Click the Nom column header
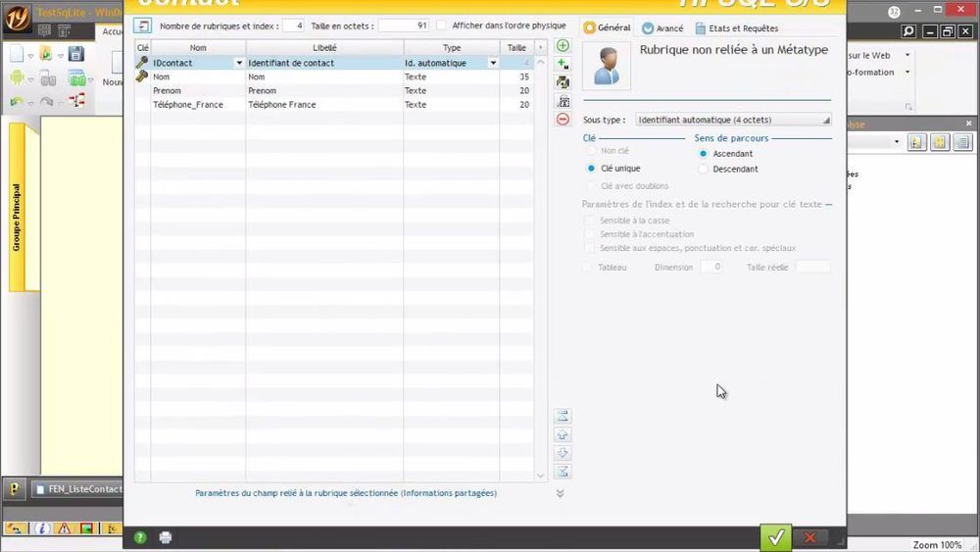 [198, 47]
